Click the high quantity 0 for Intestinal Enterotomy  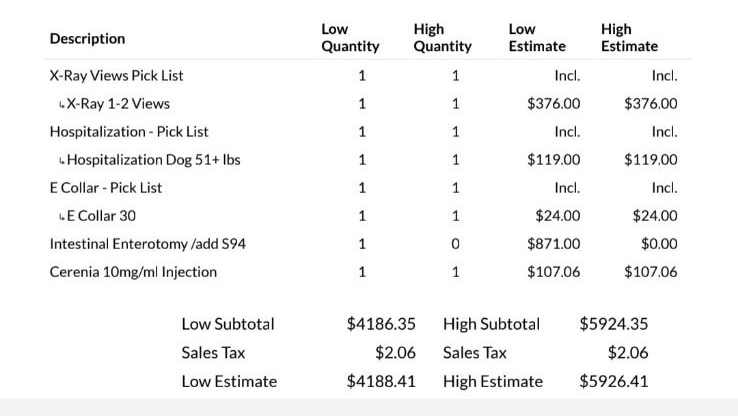pos(455,244)
